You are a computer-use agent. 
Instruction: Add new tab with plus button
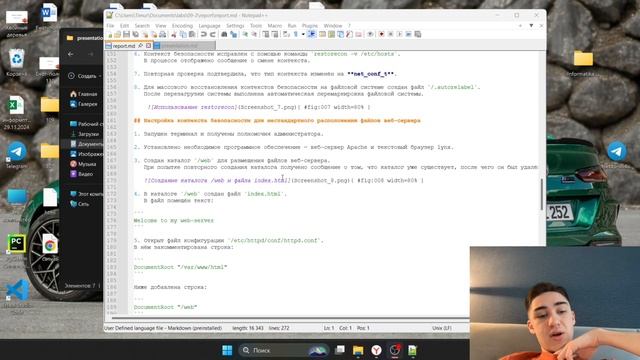(x=520, y=25)
